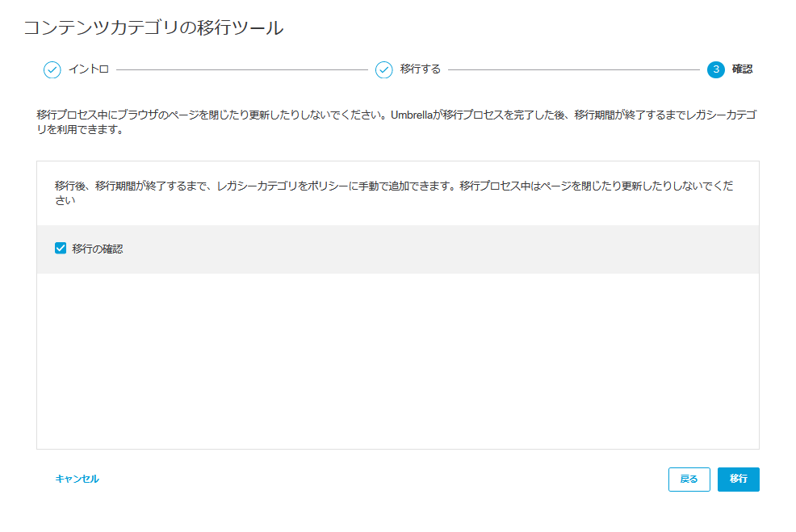Click the step 3 確認 circle icon
The width and height of the screenshot is (796, 532).
tap(716, 69)
